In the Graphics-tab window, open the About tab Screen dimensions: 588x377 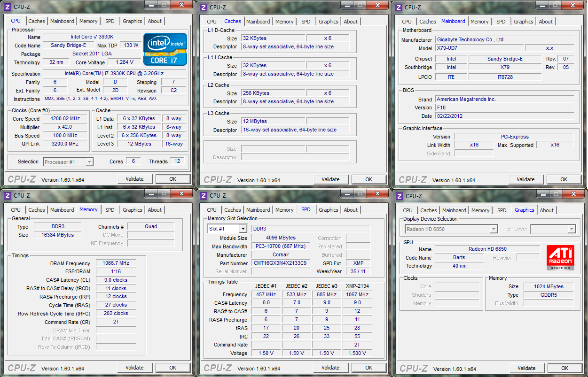point(547,210)
